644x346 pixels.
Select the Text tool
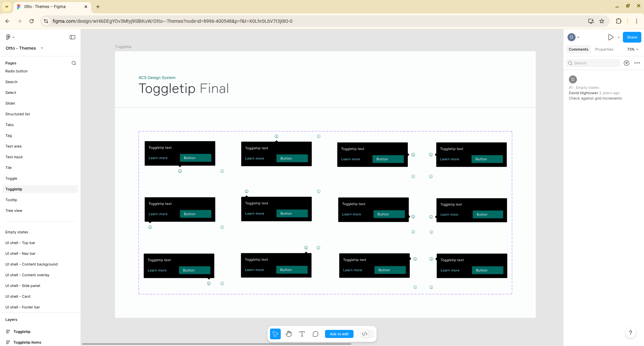click(302, 334)
